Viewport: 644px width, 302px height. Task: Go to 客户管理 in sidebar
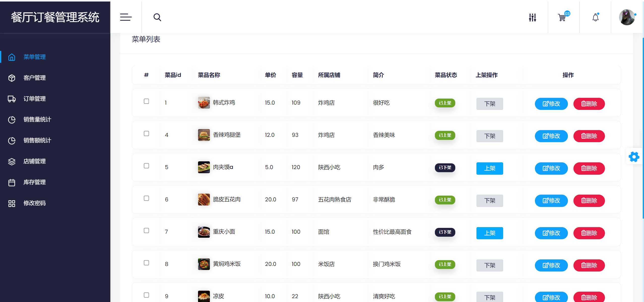click(x=35, y=78)
